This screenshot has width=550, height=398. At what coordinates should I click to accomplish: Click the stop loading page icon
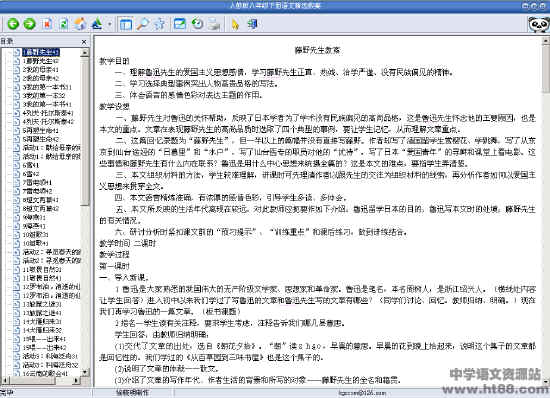point(47,24)
